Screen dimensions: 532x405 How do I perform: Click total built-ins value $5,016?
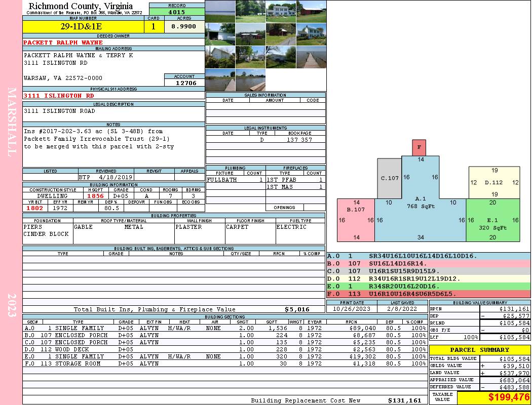coord(297,309)
